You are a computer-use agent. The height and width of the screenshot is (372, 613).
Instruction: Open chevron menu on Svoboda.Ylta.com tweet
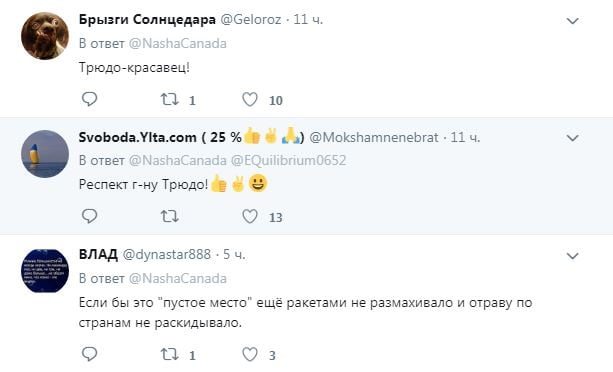click(572, 138)
